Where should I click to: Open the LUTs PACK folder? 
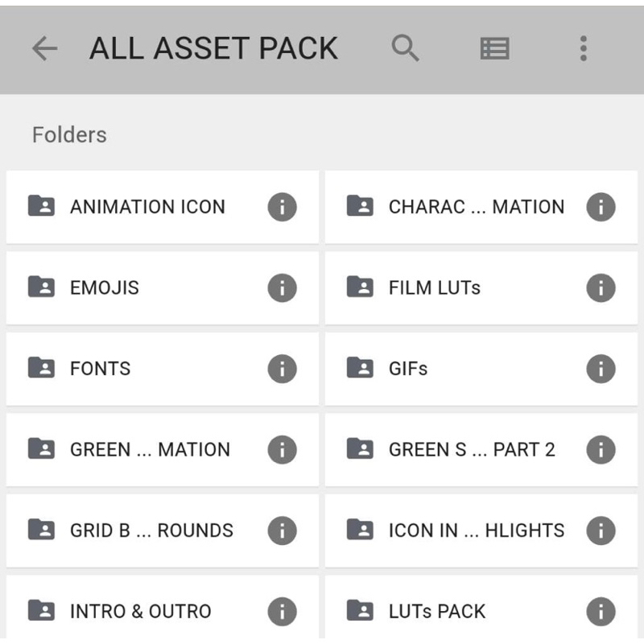point(437,611)
